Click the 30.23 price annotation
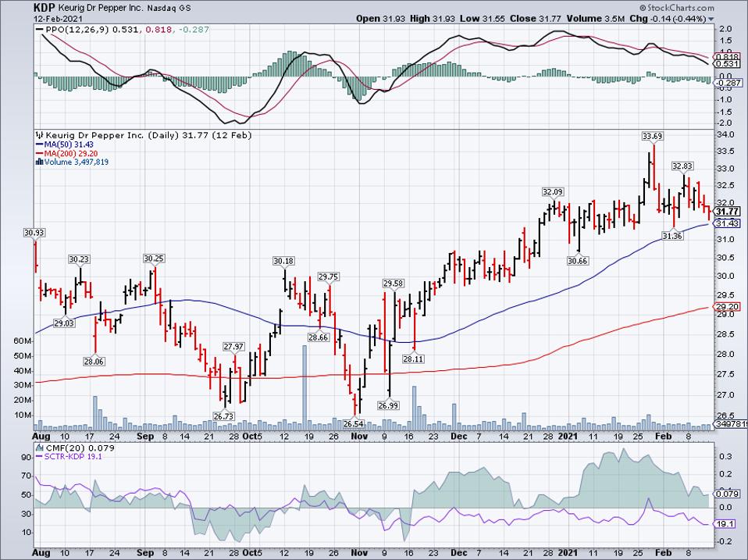This screenshot has width=748, height=560. point(79,259)
